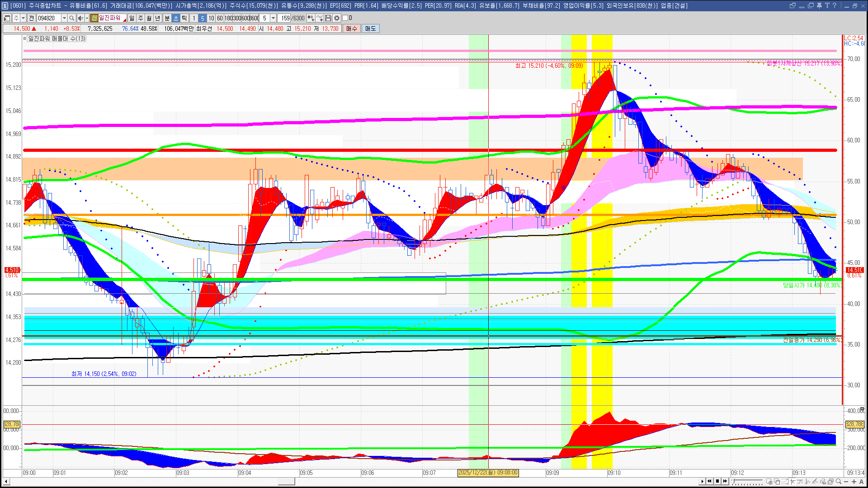Open the interval value 5 dropdown
Image resolution: width=868 pixels, height=488 pixels.
pyautogui.click(x=273, y=18)
